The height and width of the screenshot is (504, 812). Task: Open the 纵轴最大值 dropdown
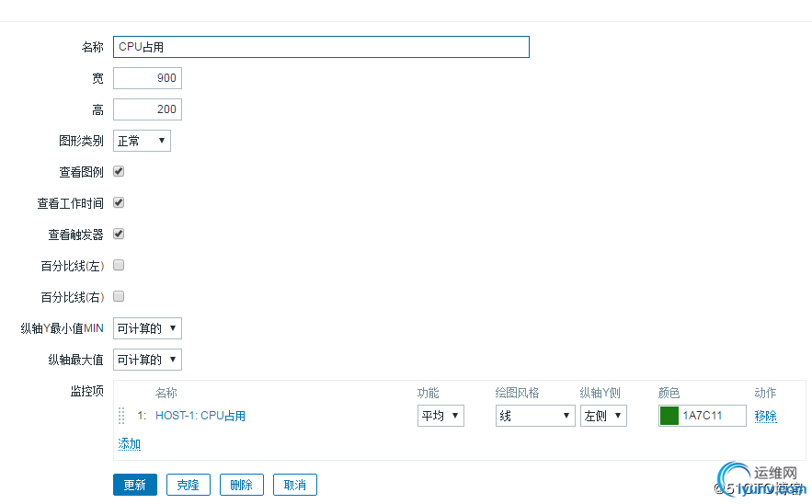[x=147, y=360]
